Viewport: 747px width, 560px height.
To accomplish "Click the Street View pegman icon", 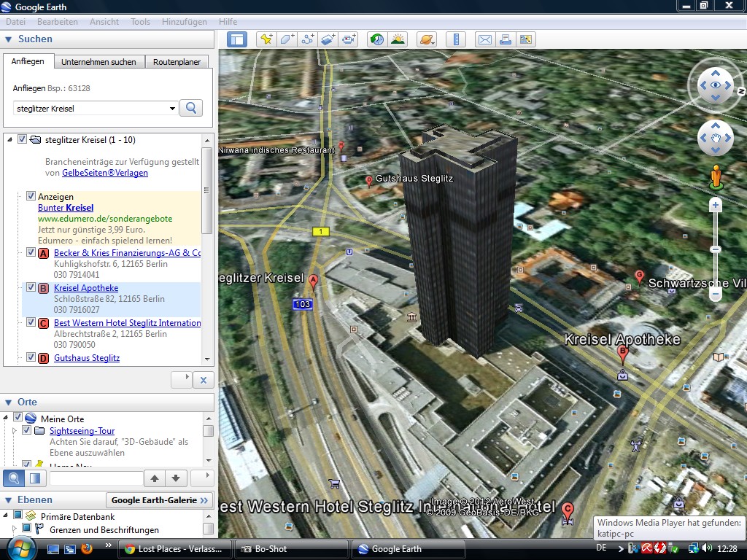I will tap(716, 178).
